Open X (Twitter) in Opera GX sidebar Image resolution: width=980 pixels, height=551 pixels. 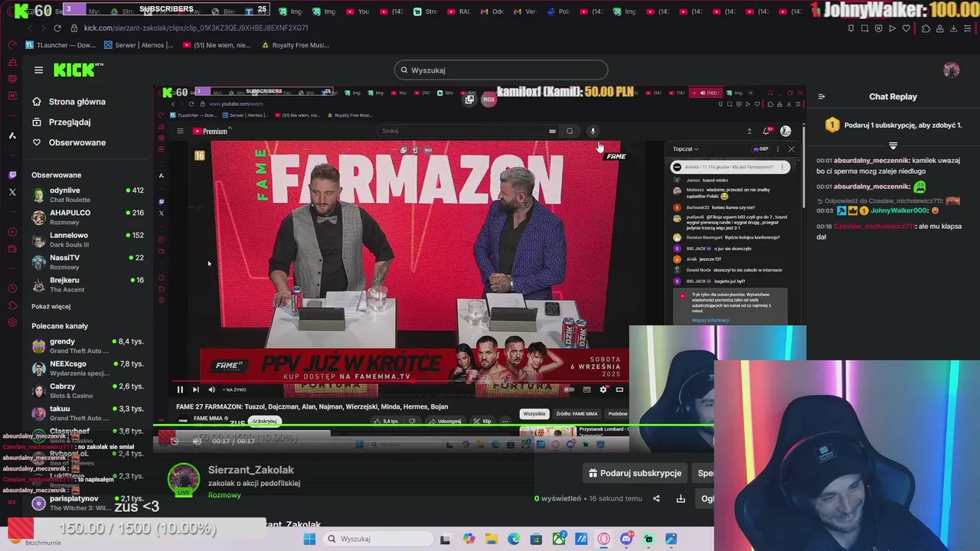12,192
